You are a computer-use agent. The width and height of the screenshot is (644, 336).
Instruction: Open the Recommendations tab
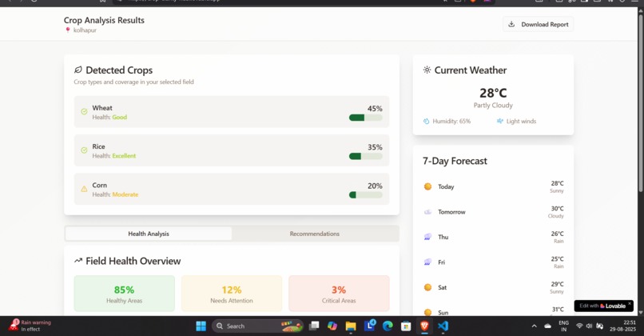[x=315, y=234]
